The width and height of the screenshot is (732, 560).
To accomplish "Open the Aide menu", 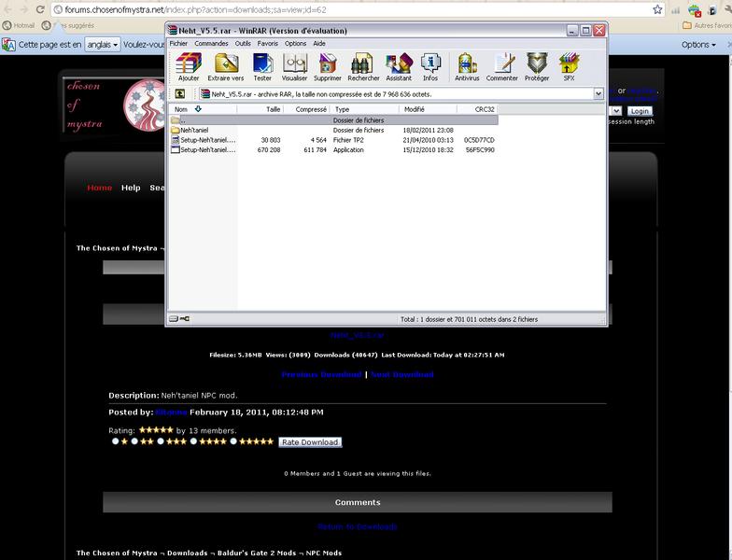I will tap(319, 43).
